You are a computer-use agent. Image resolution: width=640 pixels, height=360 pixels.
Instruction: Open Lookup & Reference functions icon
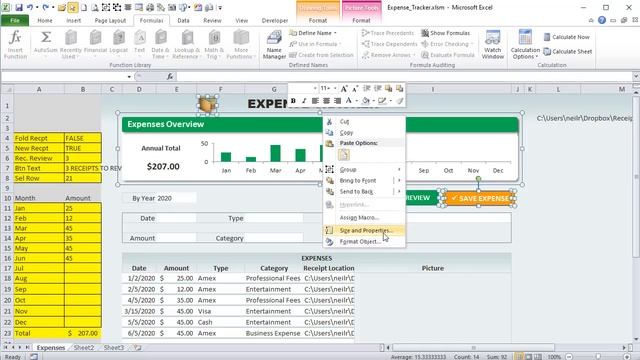187,38
